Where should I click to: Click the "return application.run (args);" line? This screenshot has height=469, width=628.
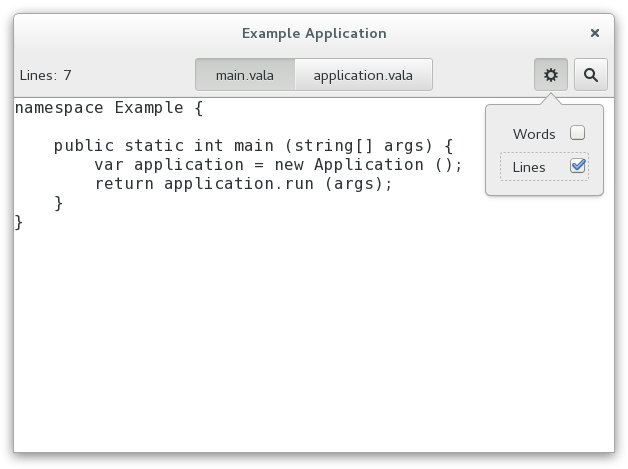[244, 184]
